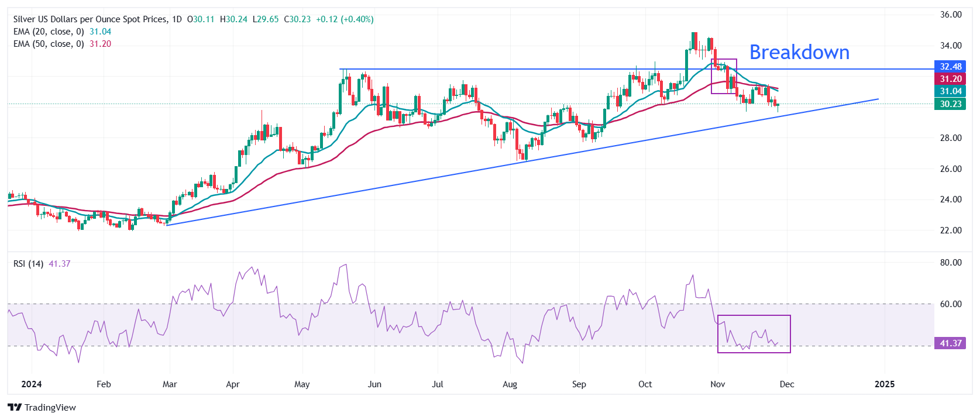Click the teal 31.04 EMA price tag
Viewport: 980px width, 420px height.
(x=950, y=91)
